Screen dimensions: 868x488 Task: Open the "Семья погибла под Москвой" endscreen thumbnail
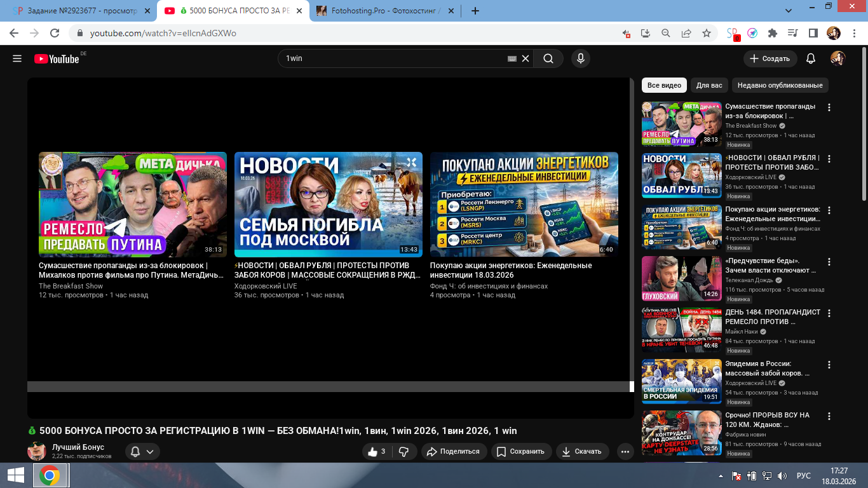328,204
